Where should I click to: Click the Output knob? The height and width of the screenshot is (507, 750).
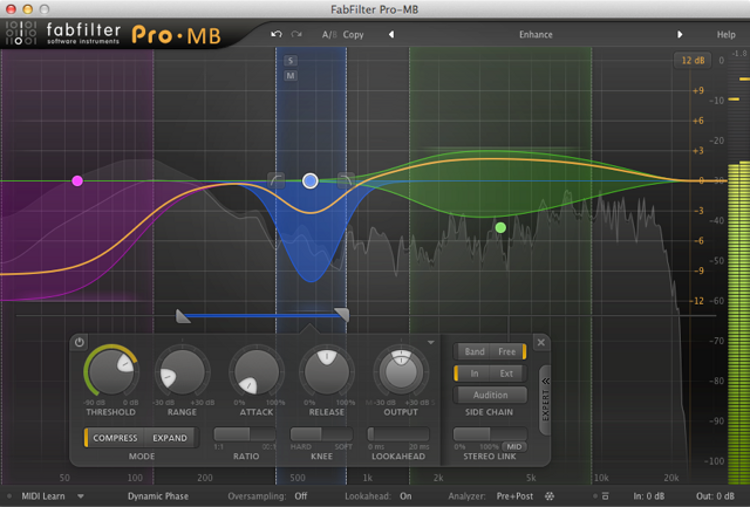[x=401, y=372]
